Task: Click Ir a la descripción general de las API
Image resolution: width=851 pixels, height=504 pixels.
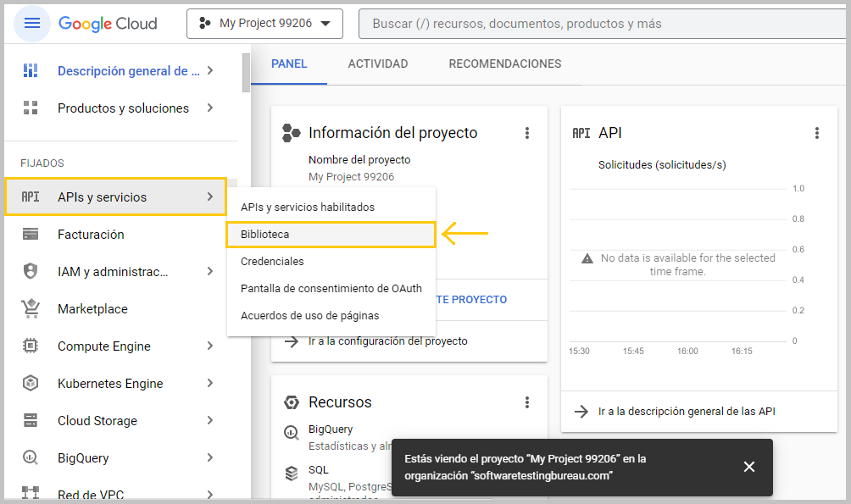Action: (687, 411)
